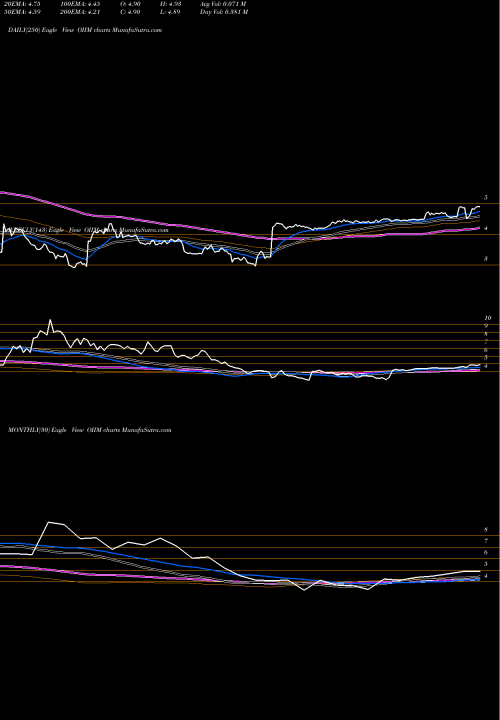Click the 7 price label on monthly chart
Image resolution: width=500 pixels, height=720 pixels.
click(486, 541)
